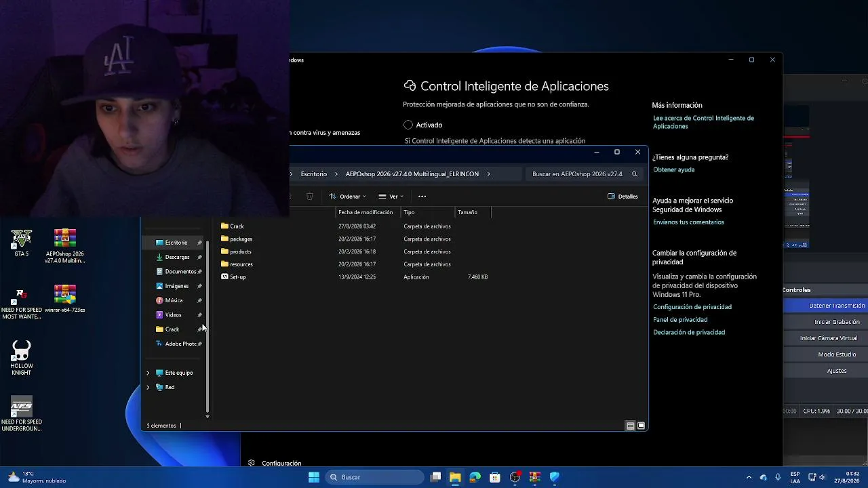Click the Envíanos tus comentarios link

pyautogui.click(x=688, y=222)
